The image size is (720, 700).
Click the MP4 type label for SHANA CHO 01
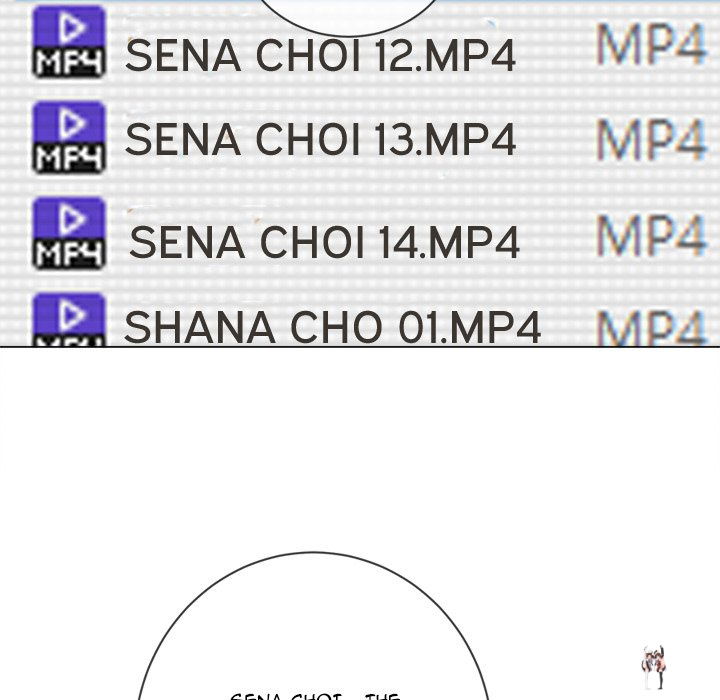(x=651, y=327)
